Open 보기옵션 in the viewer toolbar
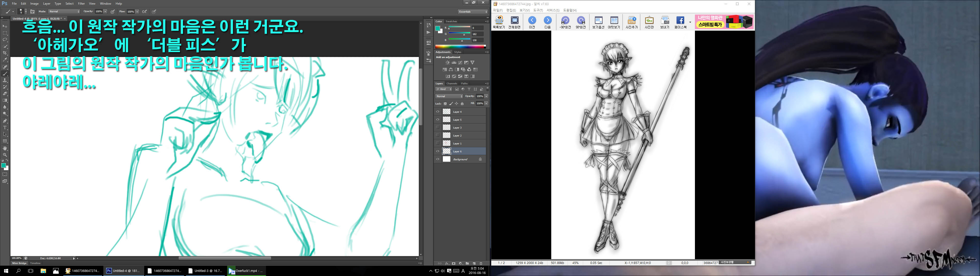Screen dimensions: 980x276 pyautogui.click(x=598, y=22)
